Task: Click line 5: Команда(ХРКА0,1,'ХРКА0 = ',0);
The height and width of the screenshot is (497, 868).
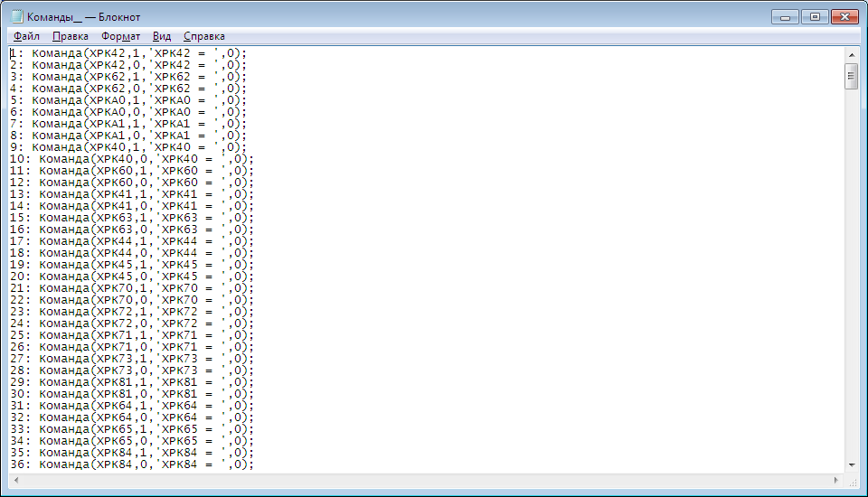Action: pos(127,100)
